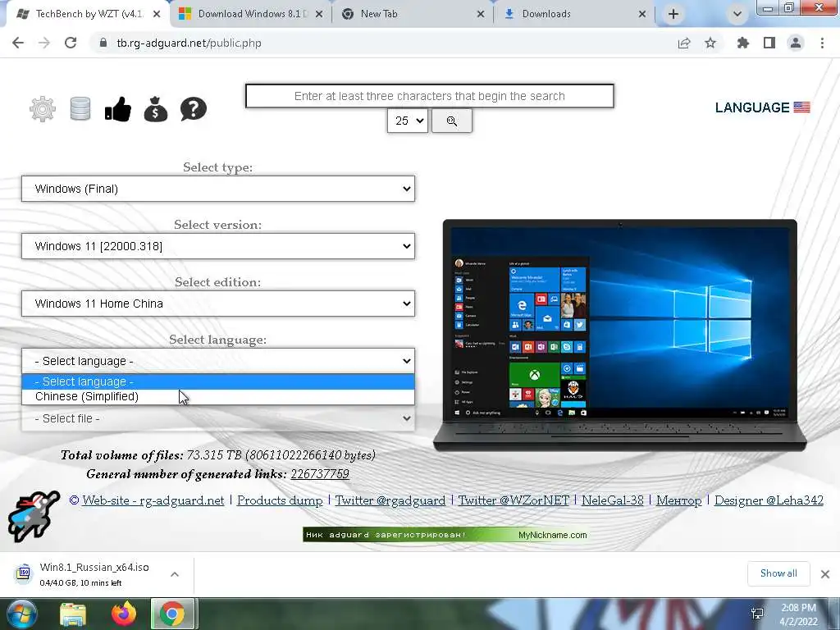Open the Ментор link
The height and width of the screenshot is (630, 840).
pos(678,500)
